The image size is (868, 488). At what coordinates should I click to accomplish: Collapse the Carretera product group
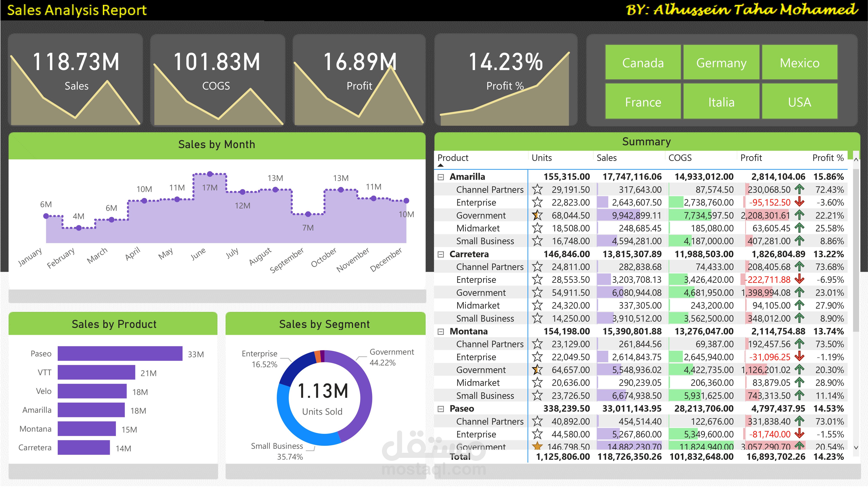[441, 254]
